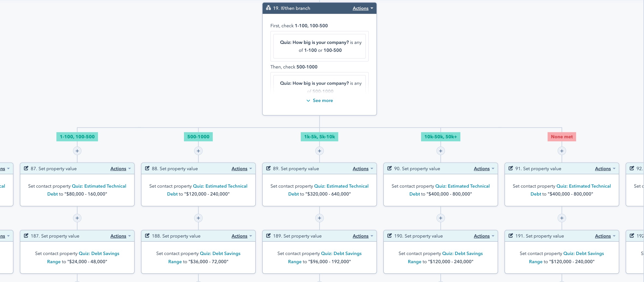Add action below the 500-1000 branch label
Image resolution: width=644 pixels, height=282 pixels.
tap(198, 151)
